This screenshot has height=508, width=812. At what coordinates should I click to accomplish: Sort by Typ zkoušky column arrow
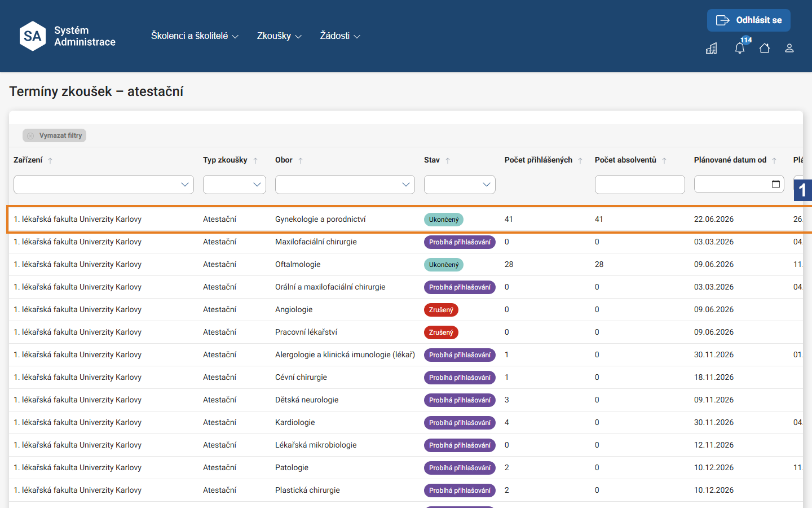click(255, 160)
